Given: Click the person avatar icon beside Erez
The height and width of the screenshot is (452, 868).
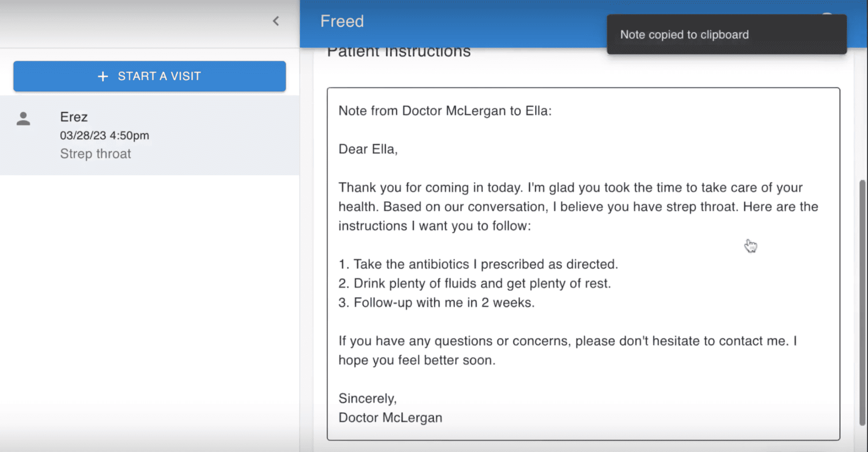Looking at the screenshot, I should pyautogui.click(x=23, y=119).
